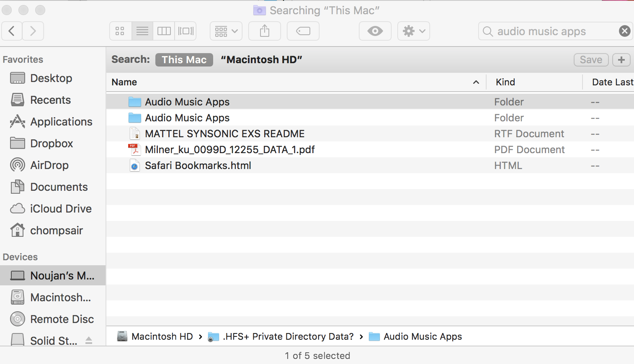
Task: Click Audio Music Apps in the path bar
Action: coord(415,336)
